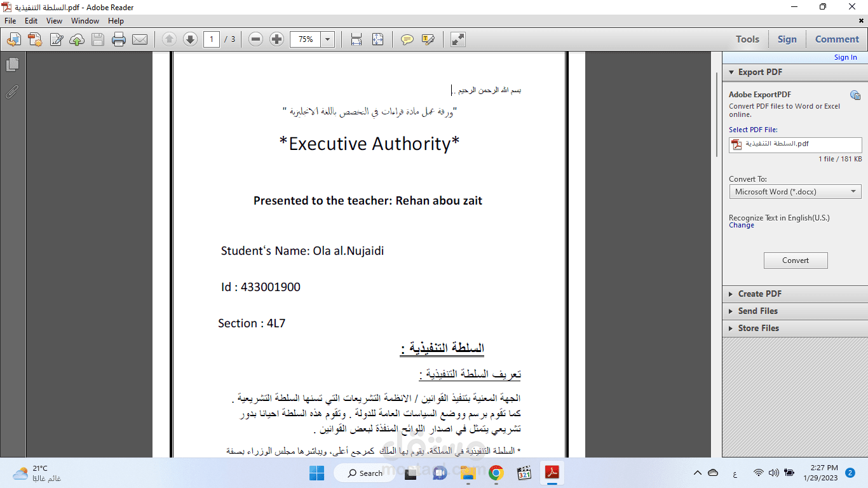
Task: Click the Sign In link
Action: tap(845, 57)
